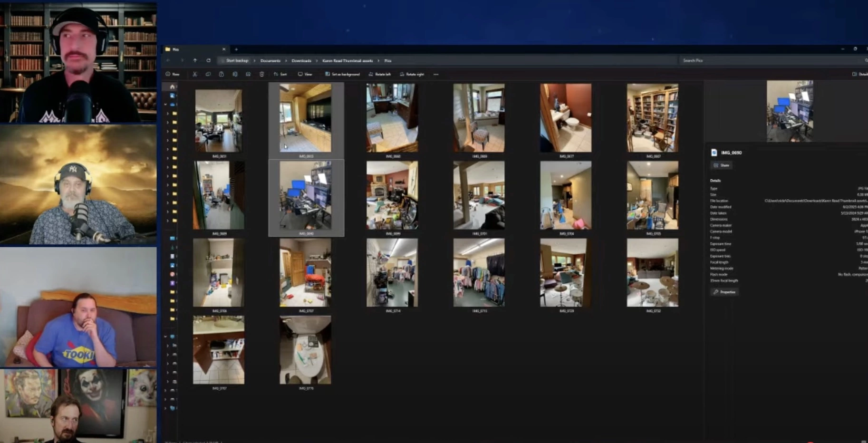The image size is (868, 443).
Task: Open Gallery in the sidebar
Action: 172,95
